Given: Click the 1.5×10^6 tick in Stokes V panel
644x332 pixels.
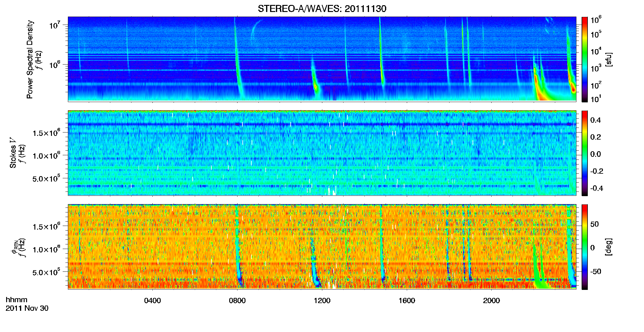Looking at the screenshot, I should click(x=46, y=132).
